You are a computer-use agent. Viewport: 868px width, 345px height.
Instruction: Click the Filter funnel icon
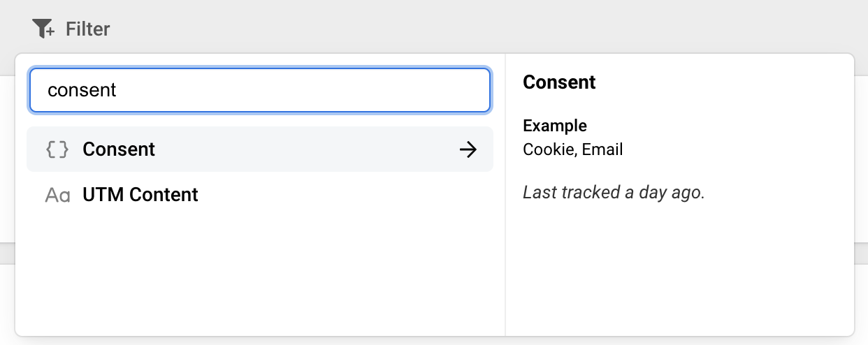43,29
